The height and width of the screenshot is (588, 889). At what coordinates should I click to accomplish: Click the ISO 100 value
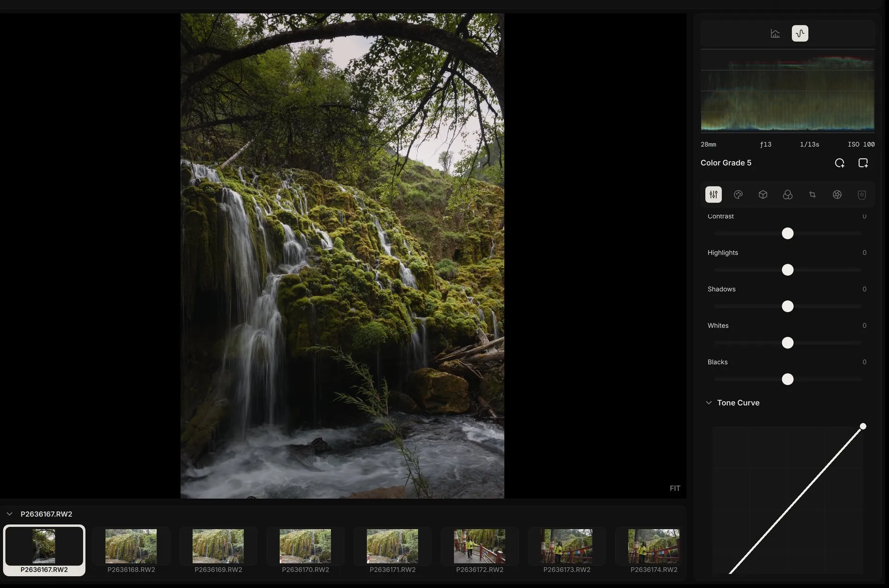[861, 144]
